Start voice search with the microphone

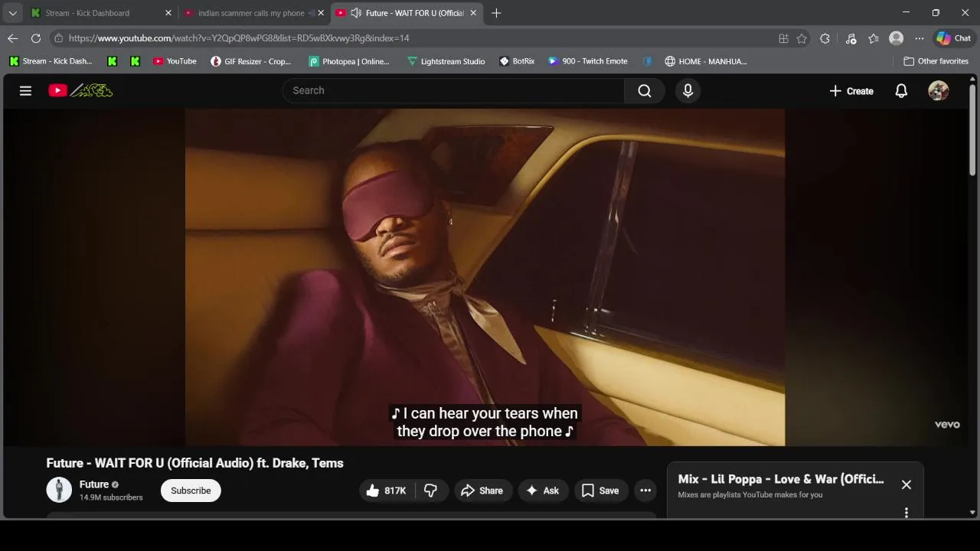click(688, 90)
